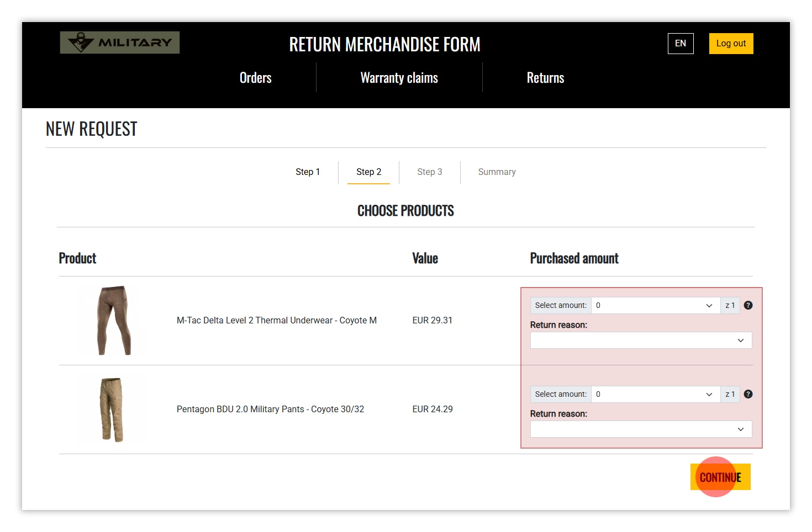Expand return reason for Thermal Underwear

[641, 341]
